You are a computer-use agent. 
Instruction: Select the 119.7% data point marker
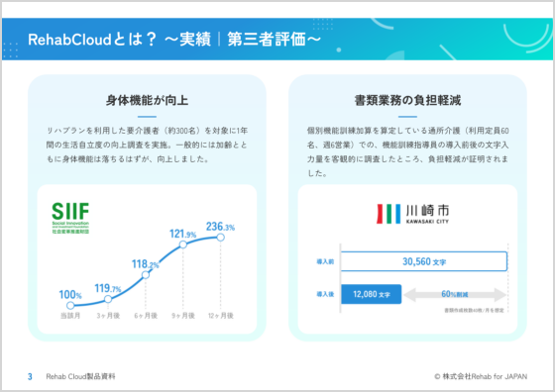(108, 299)
